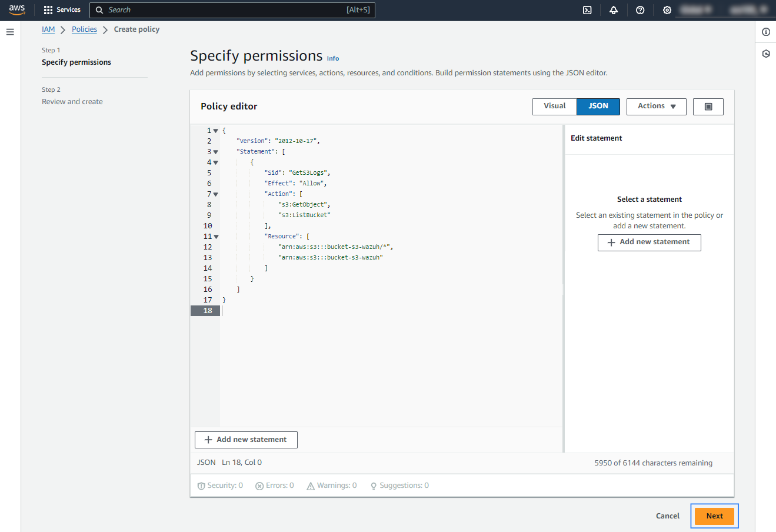The width and height of the screenshot is (776, 532).
Task: Collapse the Action array at line 7
Action: point(216,194)
